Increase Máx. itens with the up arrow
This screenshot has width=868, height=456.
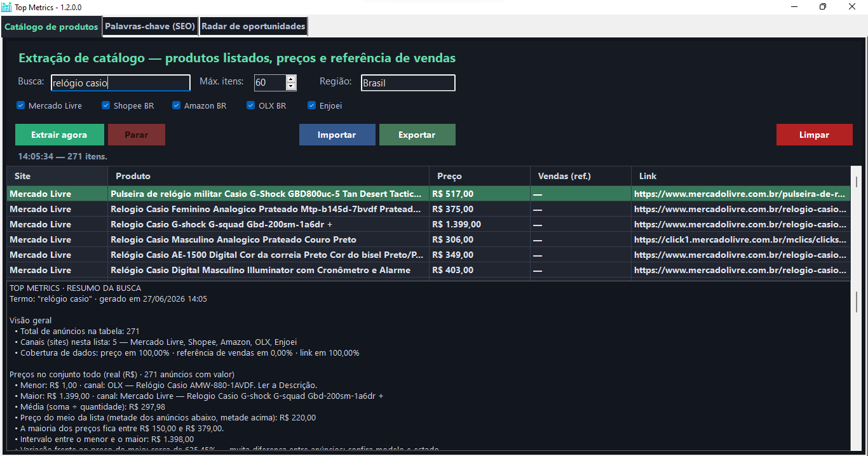point(291,79)
